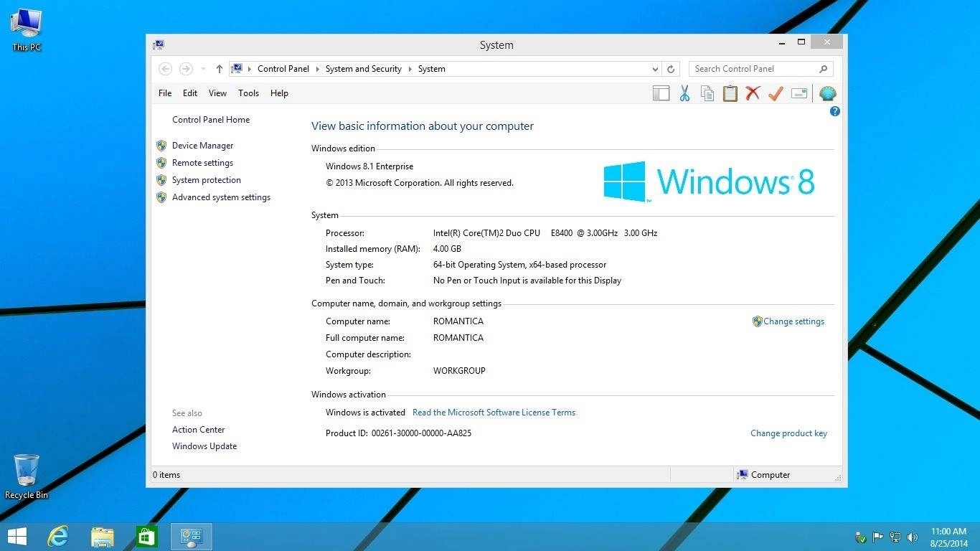Image resolution: width=980 pixels, height=551 pixels.
Task: Open Device Manager link
Action: 202,146
